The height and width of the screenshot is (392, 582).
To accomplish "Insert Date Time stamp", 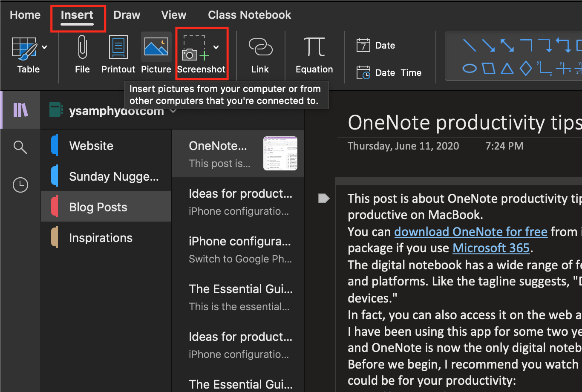I will pos(389,73).
